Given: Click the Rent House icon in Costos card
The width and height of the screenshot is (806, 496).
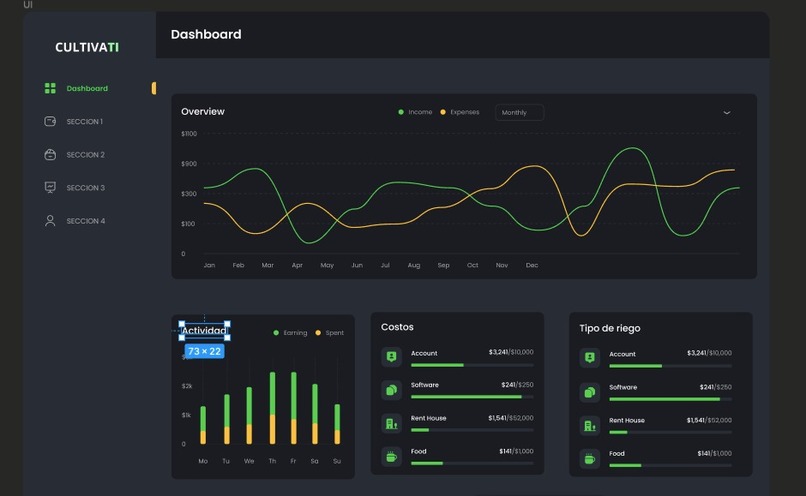Looking at the screenshot, I should point(392,424).
